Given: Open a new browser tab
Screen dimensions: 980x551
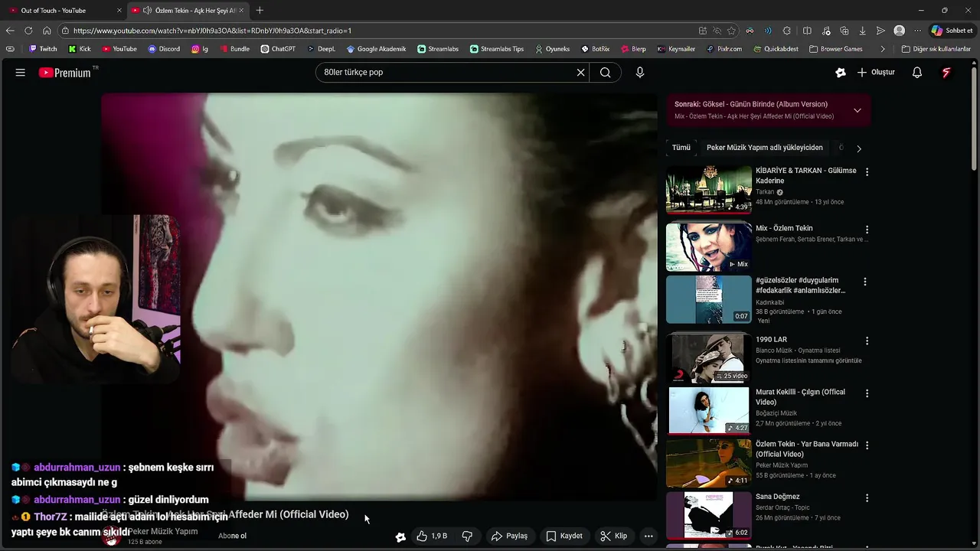Looking at the screenshot, I should click(260, 11).
